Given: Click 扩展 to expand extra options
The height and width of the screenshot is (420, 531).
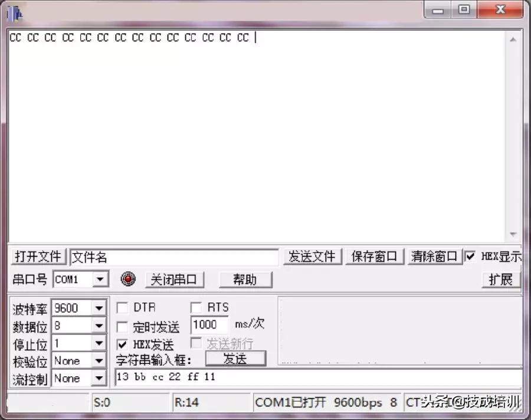Looking at the screenshot, I should (x=501, y=280).
